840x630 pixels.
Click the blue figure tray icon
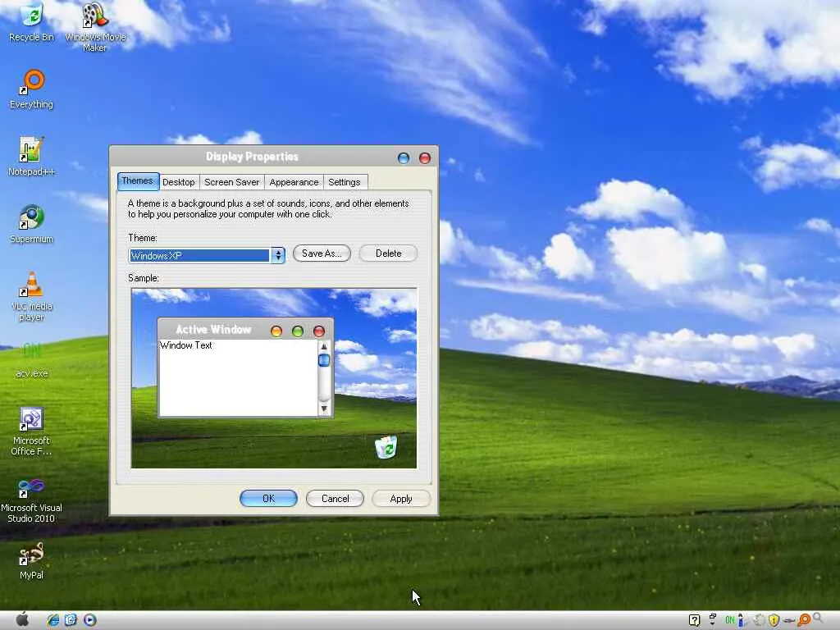click(x=742, y=620)
